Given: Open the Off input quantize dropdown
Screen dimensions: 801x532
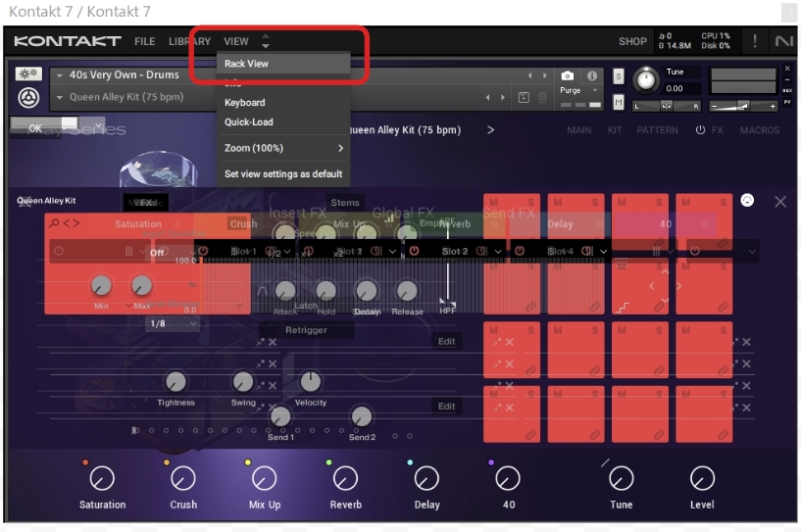Looking at the screenshot, I should coord(172,252).
